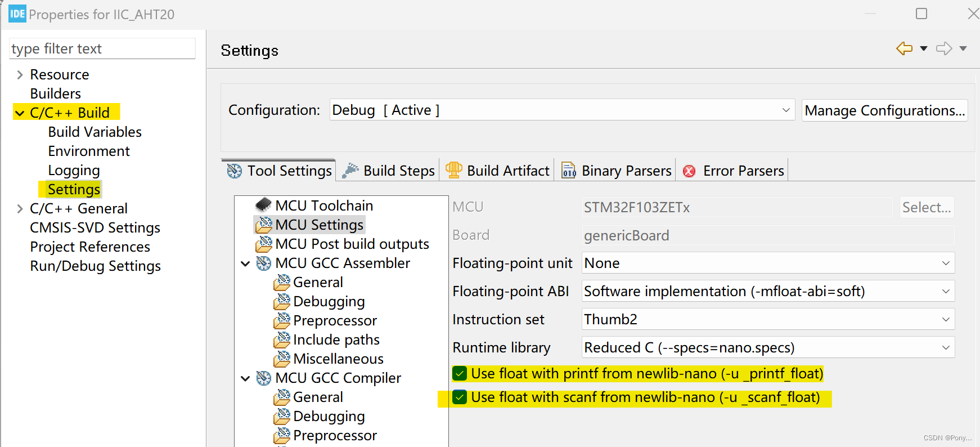Select Build Variables in the tree
The image size is (980, 447).
tap(95, 132)
